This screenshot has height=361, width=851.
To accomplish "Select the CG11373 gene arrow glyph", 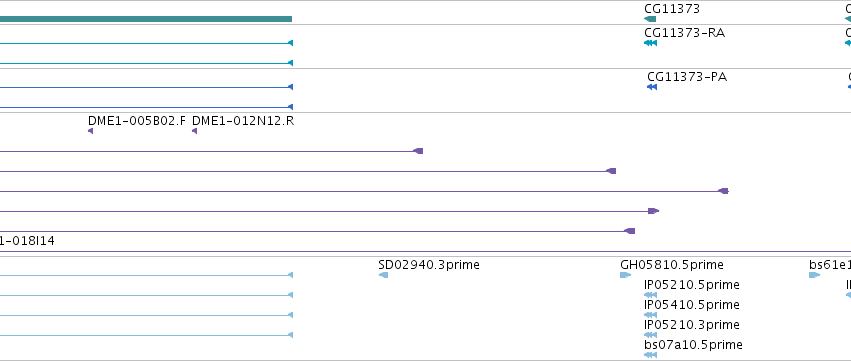I will pyautogui.click(x=650, y=19).
